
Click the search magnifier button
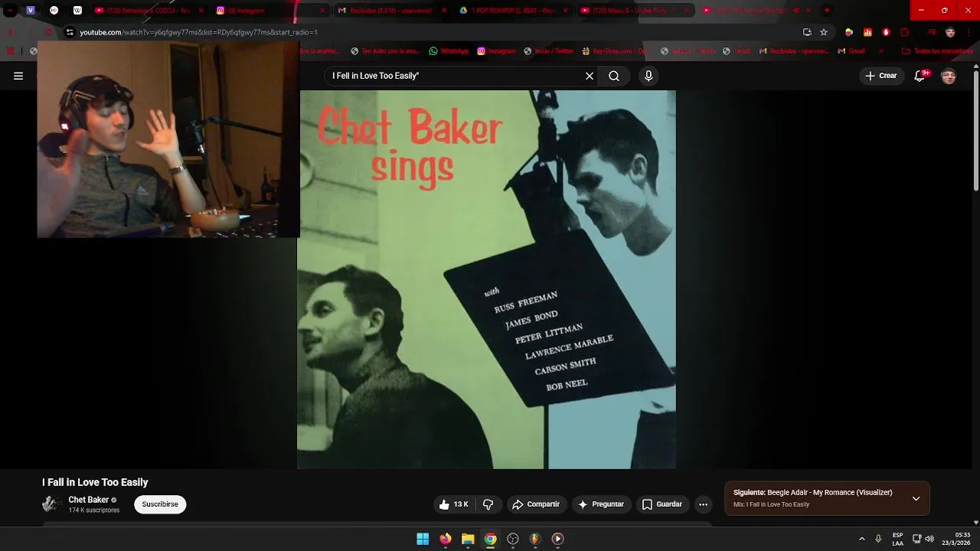(x=614, y=76)
